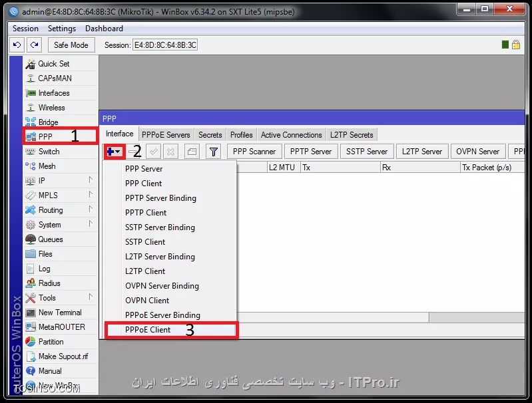
Task: Click the PPP Scanner button
Action: [254, 152]
